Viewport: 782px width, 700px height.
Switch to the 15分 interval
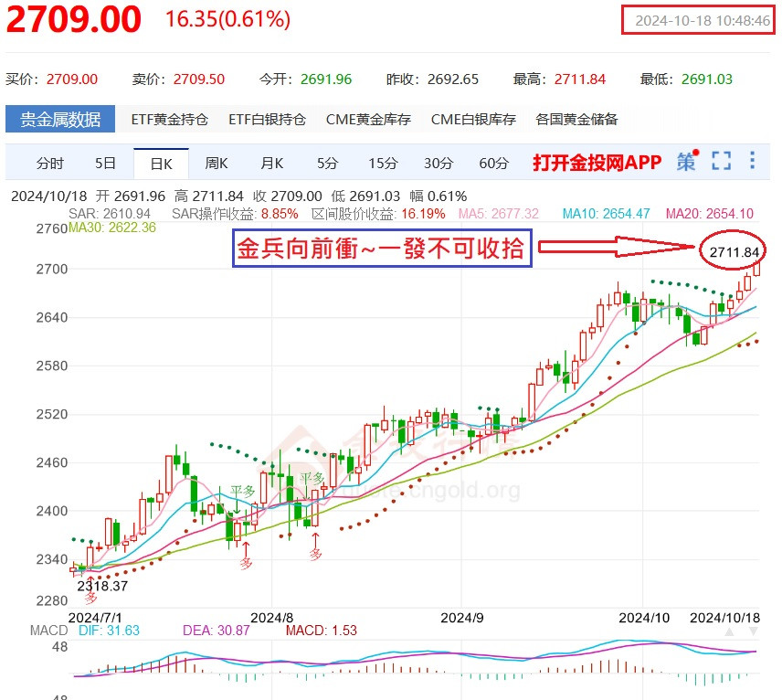[383, 164]
